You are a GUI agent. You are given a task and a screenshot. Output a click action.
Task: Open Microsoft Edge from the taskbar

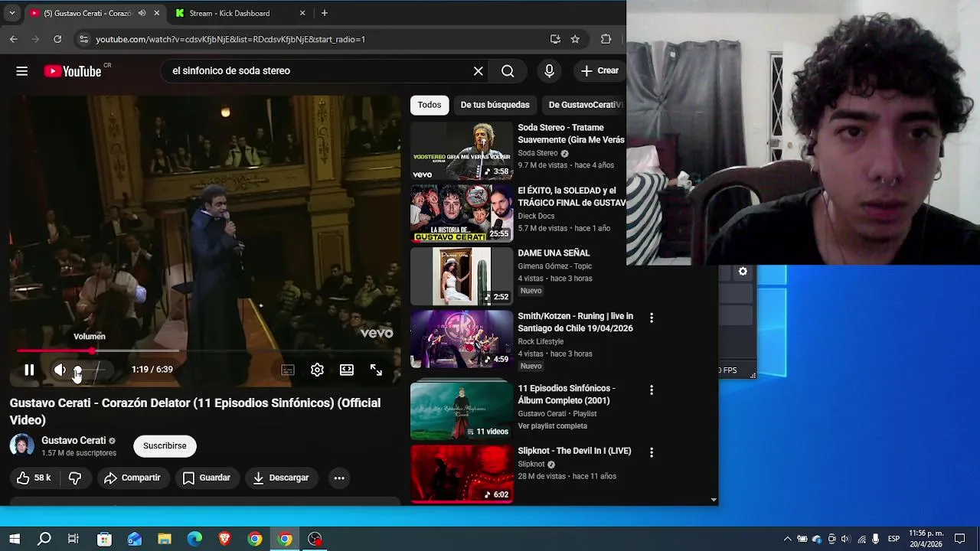pos(194,540)
